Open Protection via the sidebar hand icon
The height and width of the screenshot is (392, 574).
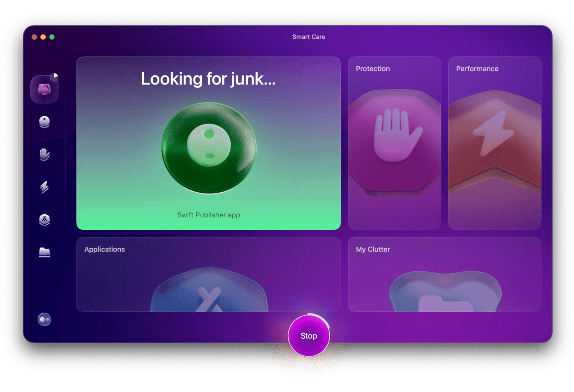click(x=44, y=154)
